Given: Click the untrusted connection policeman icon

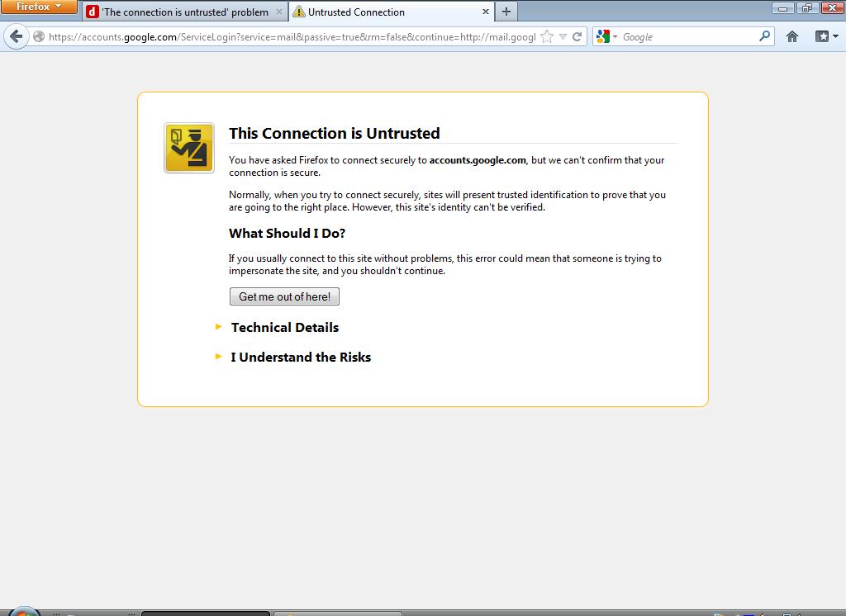Looking at the screenshot, I should tap(189, 148).
